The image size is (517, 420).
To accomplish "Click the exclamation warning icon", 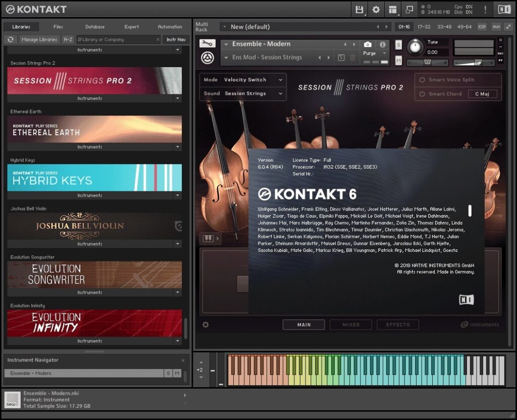I will tap(485, 9).
